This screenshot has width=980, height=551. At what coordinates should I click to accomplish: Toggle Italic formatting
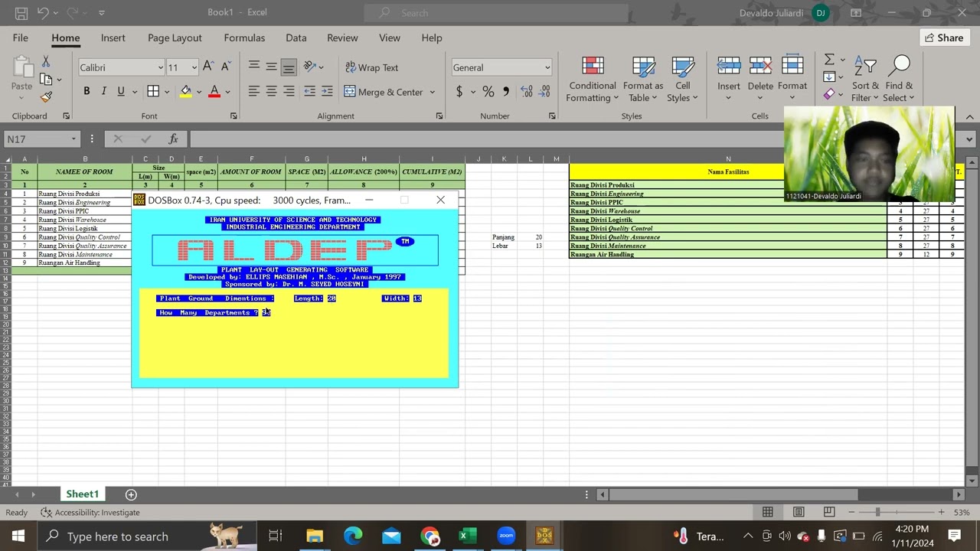[x=103, y=91]
